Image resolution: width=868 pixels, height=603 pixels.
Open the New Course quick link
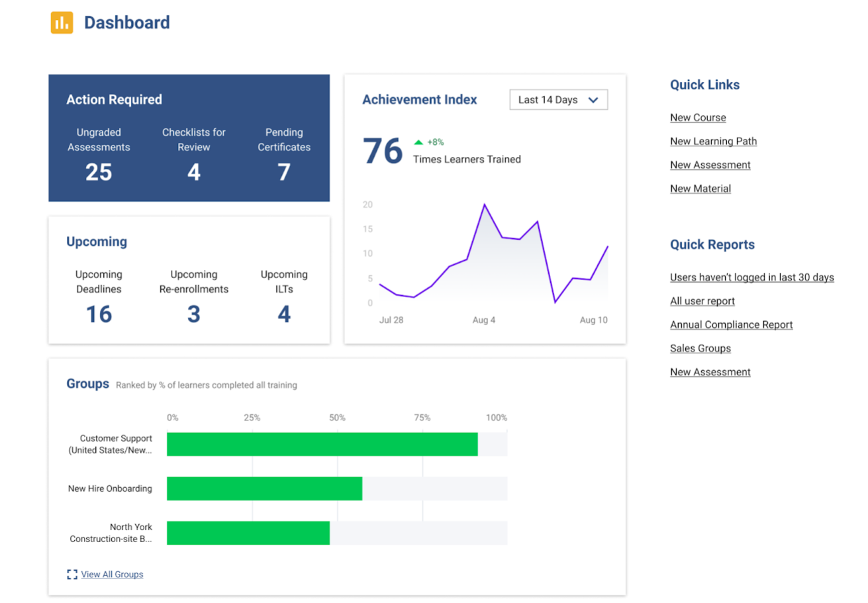pos(698,118)
